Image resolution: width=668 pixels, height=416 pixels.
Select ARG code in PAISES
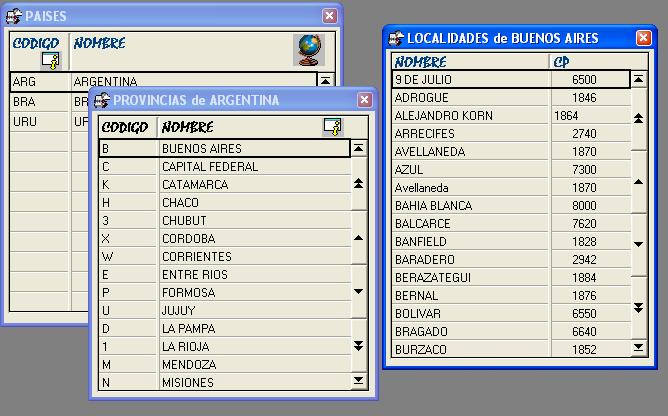pos(24,81)
